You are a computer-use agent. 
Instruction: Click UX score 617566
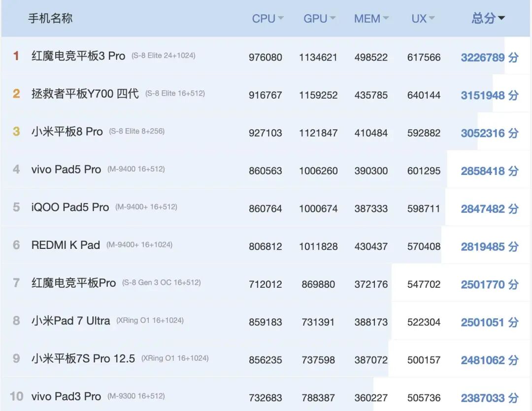point(424,57)
